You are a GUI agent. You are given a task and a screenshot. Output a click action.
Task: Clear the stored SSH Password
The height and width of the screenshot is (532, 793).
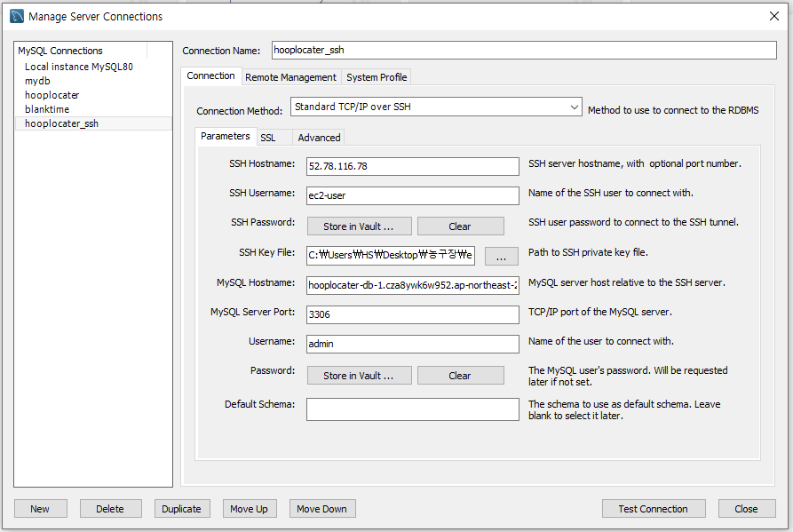click(460, 226)
